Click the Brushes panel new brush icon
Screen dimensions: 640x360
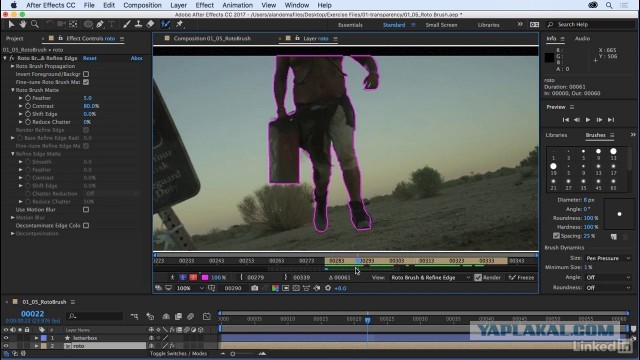pyautogui.click(x=613, y=236)
